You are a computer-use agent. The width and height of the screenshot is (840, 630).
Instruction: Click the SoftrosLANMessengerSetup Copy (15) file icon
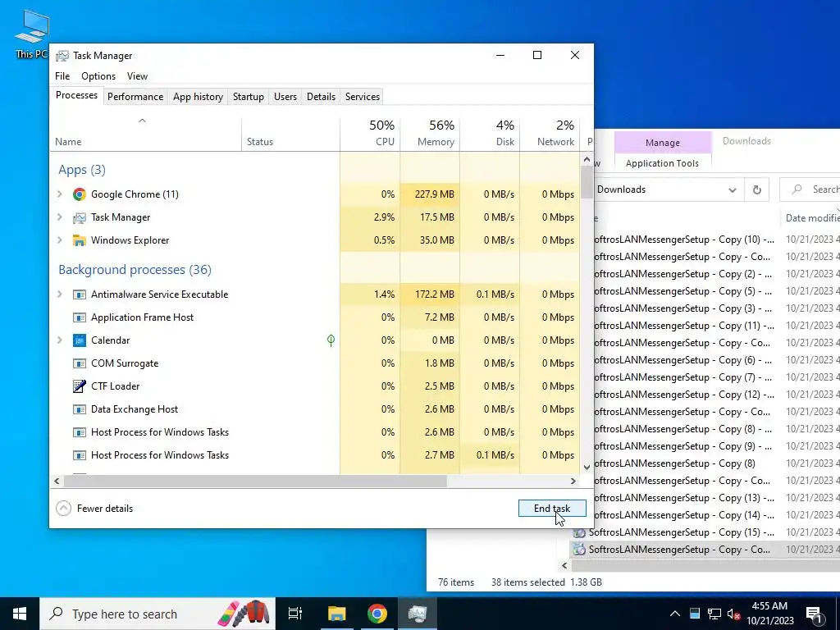coord(579,532)
